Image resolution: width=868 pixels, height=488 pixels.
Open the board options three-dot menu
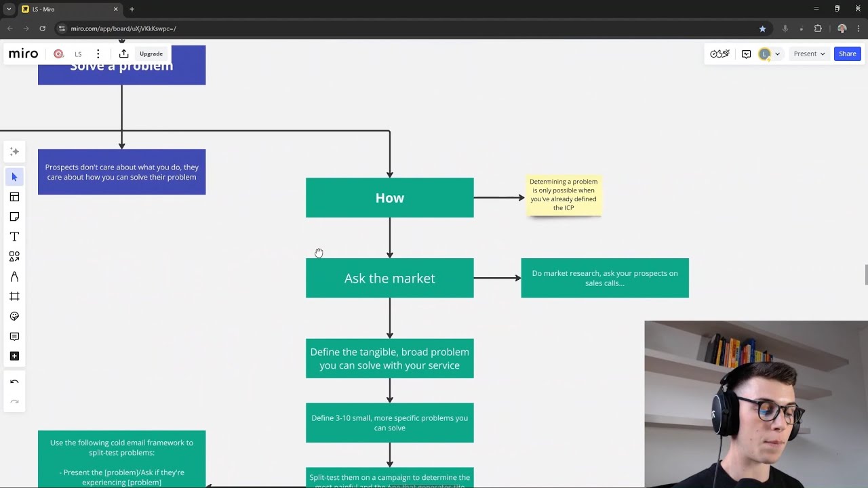point(98,54)
